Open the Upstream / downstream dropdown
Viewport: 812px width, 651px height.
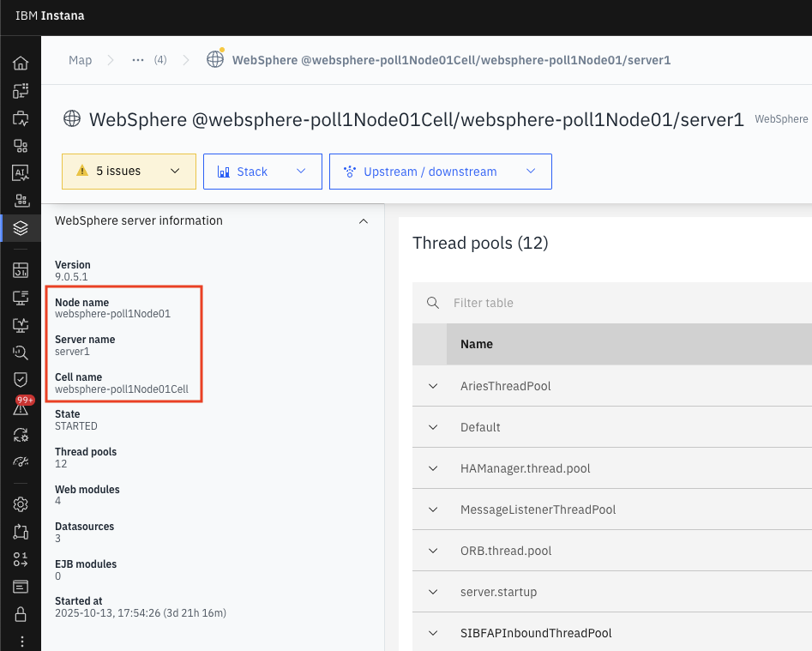[440, 172]
